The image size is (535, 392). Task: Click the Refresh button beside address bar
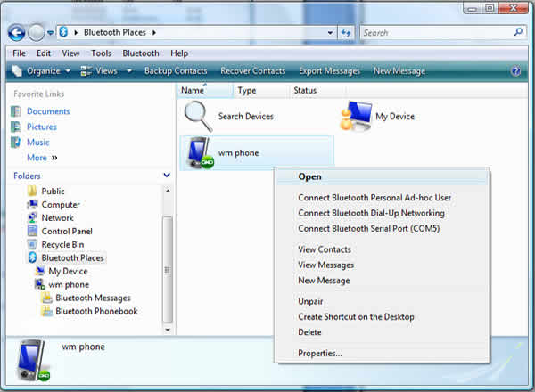(x=346, y=33)
